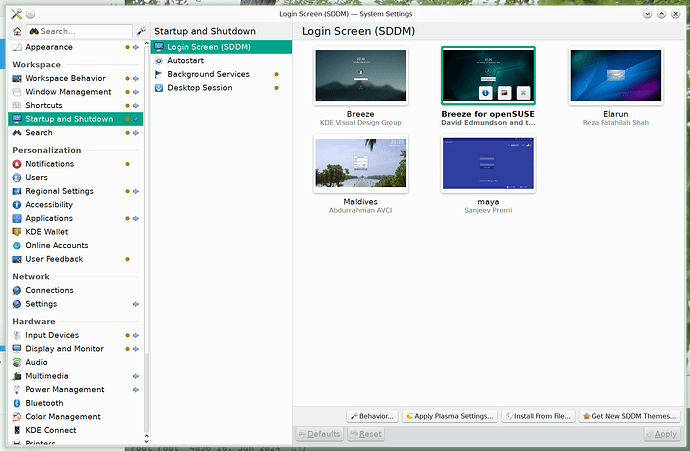Click the Audio category icon
This screenshot has height=451, width=690.
17,363
